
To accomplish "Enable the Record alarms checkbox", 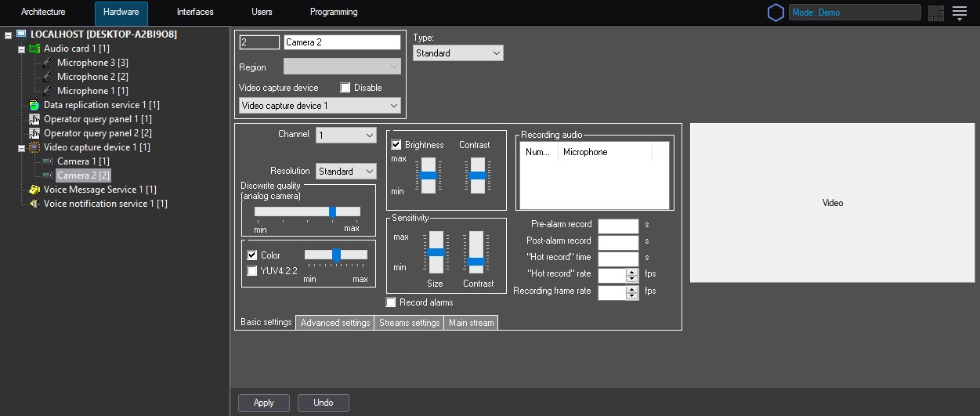I will [x=392, y=302].
